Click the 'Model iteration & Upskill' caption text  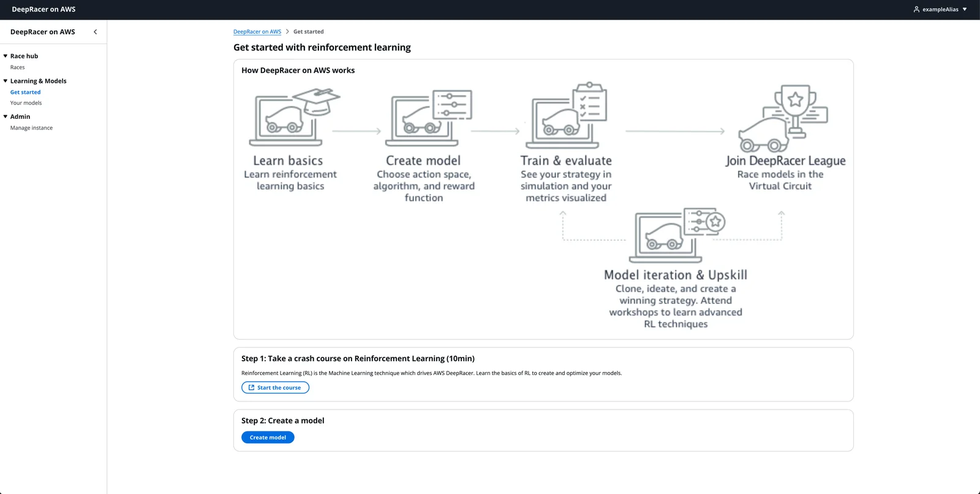[x=676, y=275]
